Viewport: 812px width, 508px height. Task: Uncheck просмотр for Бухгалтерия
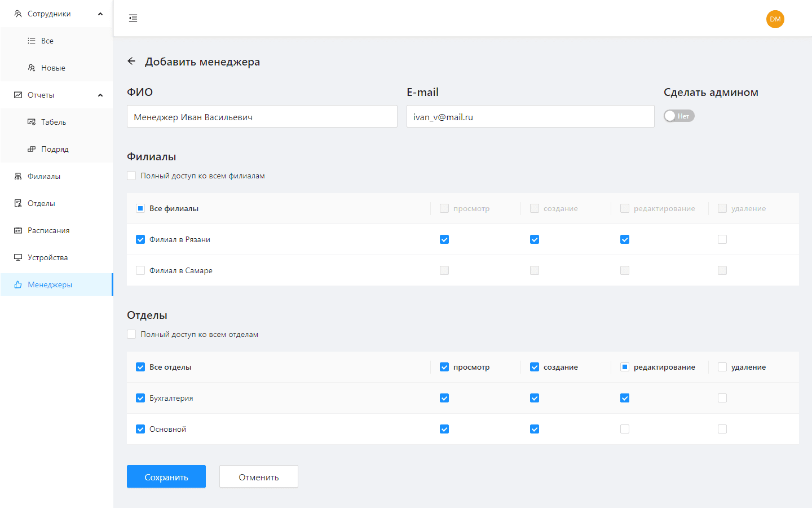pyautogui.click(x=444, y=398)
